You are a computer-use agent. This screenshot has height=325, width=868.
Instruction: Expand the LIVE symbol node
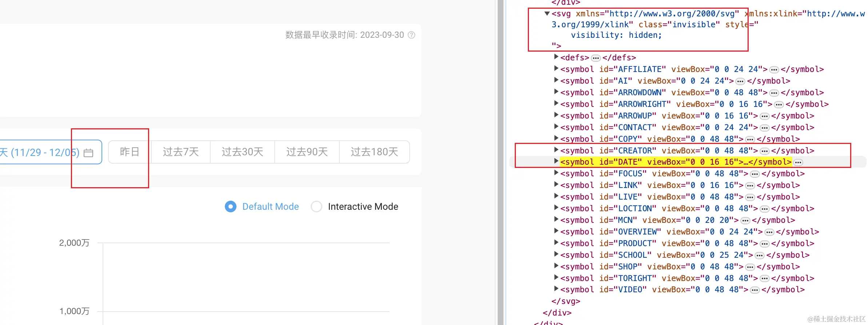556,196
